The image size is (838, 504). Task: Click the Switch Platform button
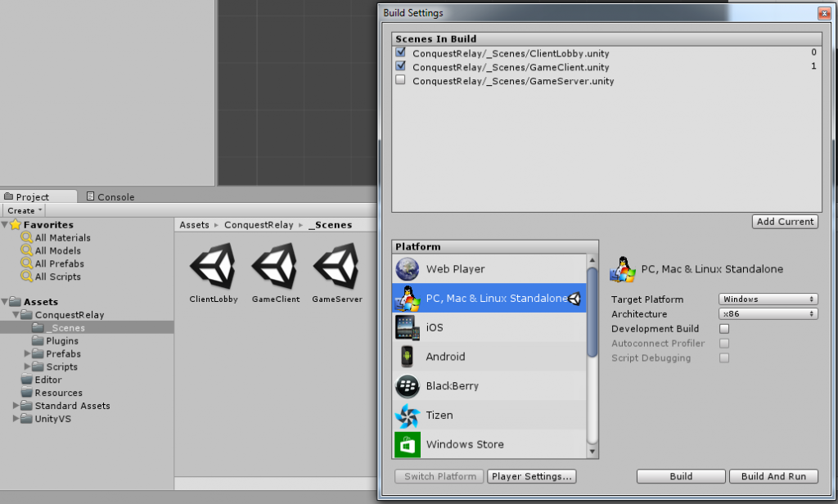click(439, 476)
